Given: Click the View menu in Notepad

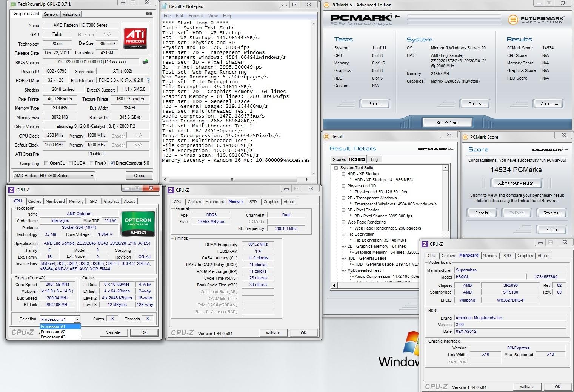Looking at the screenshot, I should pos(213,16).
